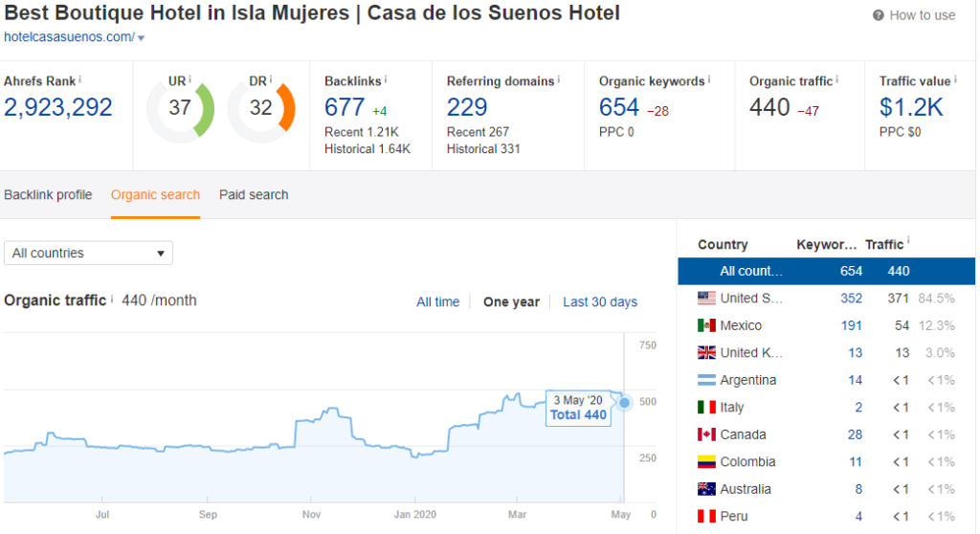Select the Last 30 days chart range
980x534 pixels.
pyautogui.click(x=600, y=301)
